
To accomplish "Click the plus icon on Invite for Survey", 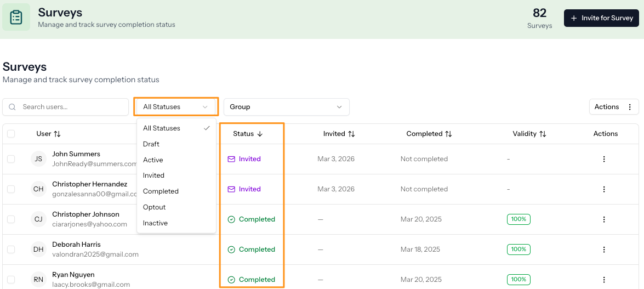I will pyautogui.click(x=574, y=18).
